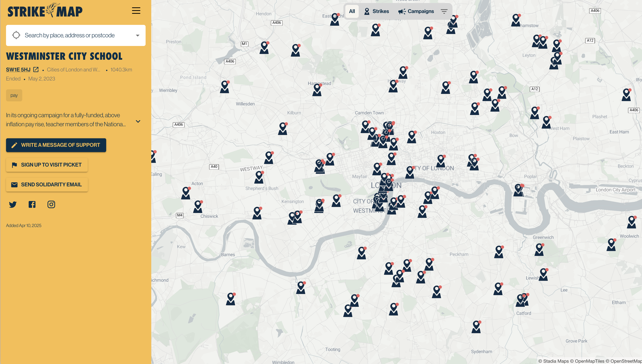Screen dimensions: 642x364
Task: Select the All tab on the map
Action: (x=352, y=11)
